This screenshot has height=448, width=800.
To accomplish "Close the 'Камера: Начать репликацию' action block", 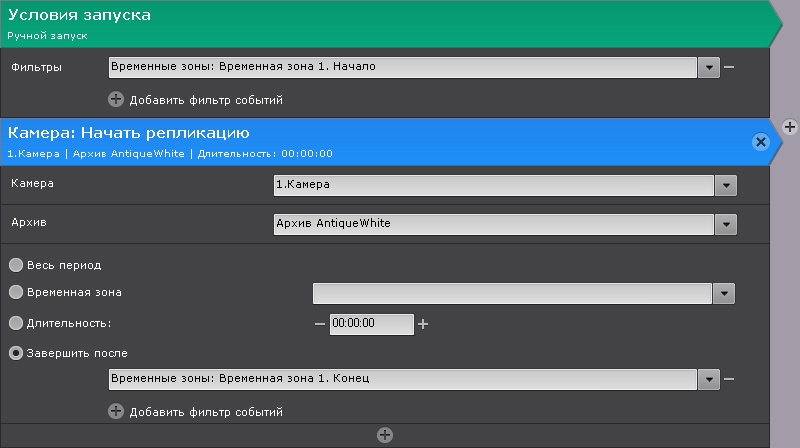I will coord(760,142).
